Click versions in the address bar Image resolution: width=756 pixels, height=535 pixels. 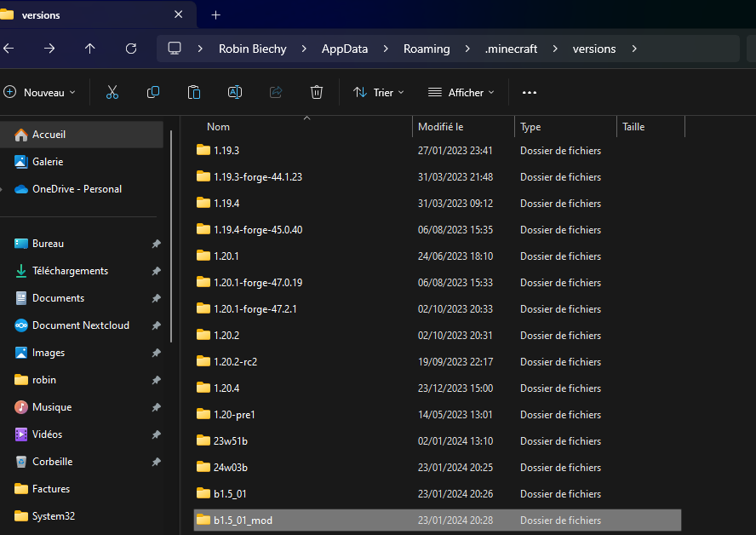pyautogui.click(x=594, y=49)
